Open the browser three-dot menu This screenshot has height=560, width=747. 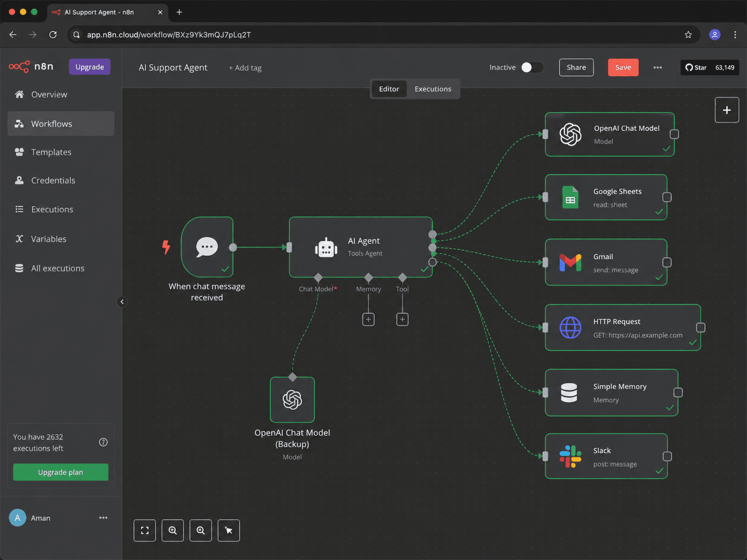coord(735,35)
